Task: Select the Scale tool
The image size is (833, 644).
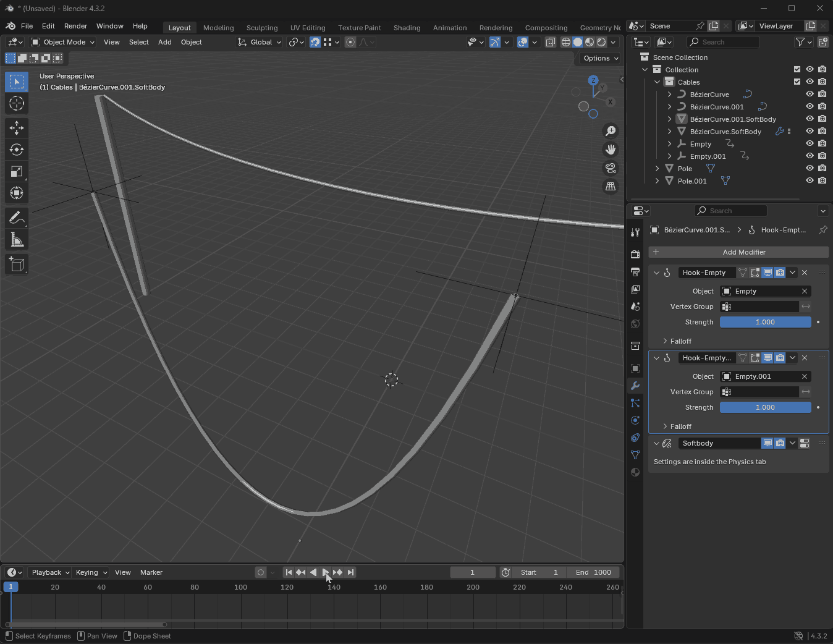Action: (x=17, y=171)
